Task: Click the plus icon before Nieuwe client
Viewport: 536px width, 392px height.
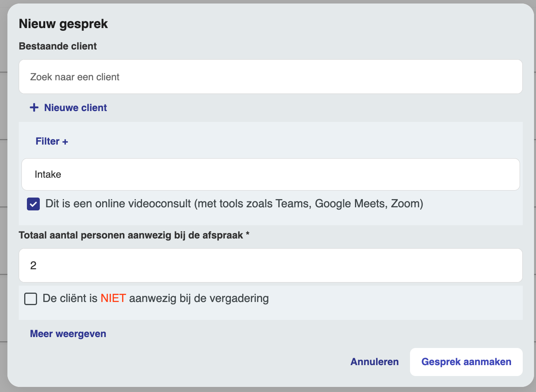Action: (x=34, y=108)
